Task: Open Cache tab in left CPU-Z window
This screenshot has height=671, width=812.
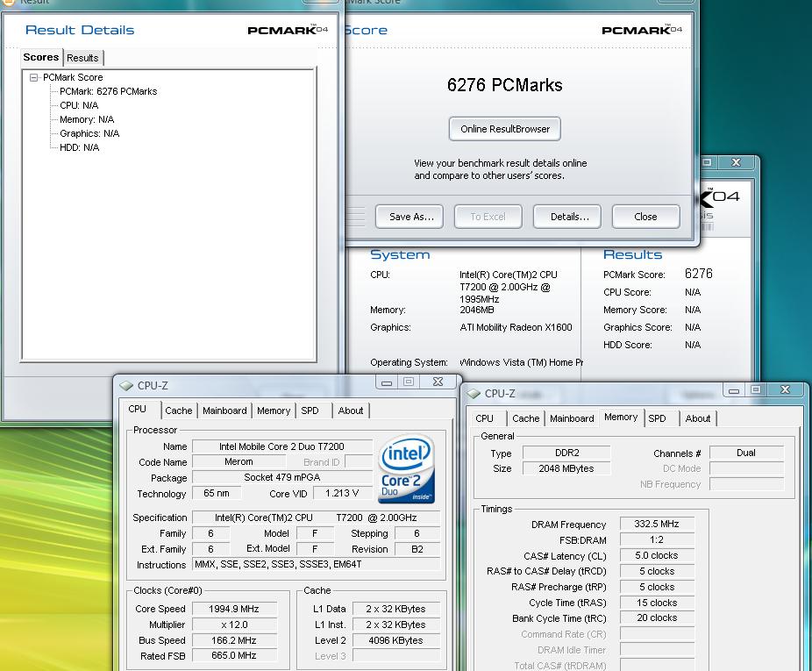Action: (x=179, y=410)
